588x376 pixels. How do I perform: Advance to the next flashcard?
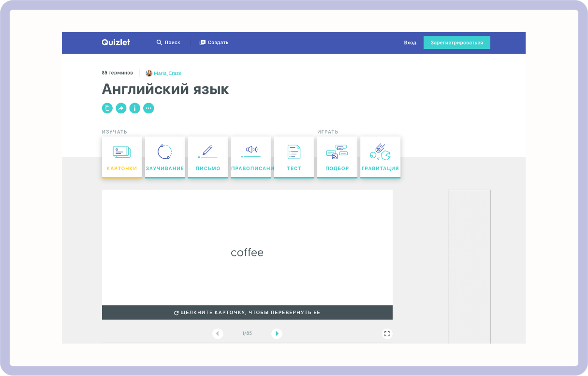pos(277,333)
